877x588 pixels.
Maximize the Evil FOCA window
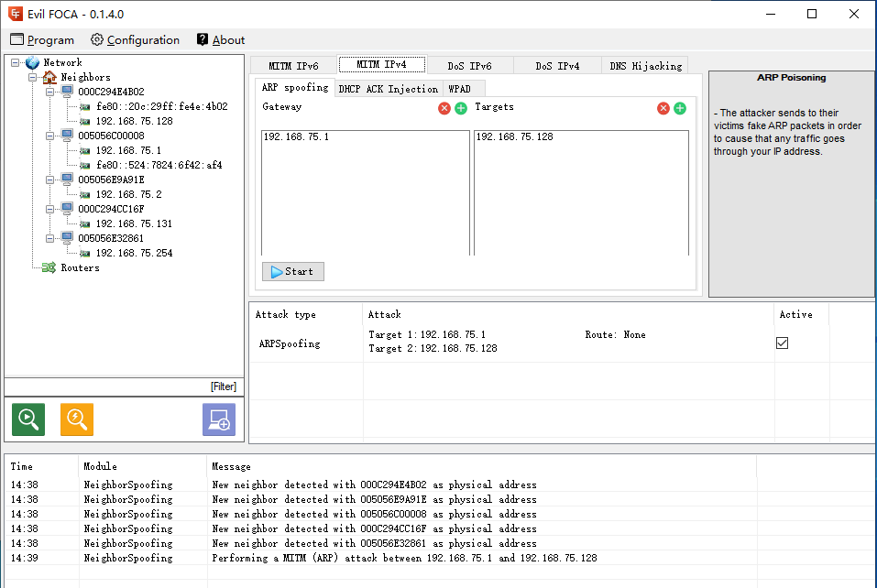pyautogui.click(x=812, y=14)
